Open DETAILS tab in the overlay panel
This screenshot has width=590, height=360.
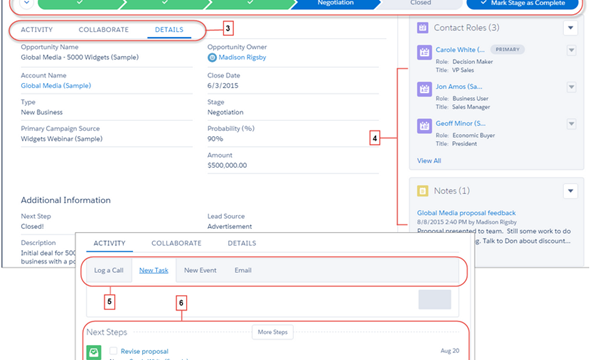coord(242,243)
